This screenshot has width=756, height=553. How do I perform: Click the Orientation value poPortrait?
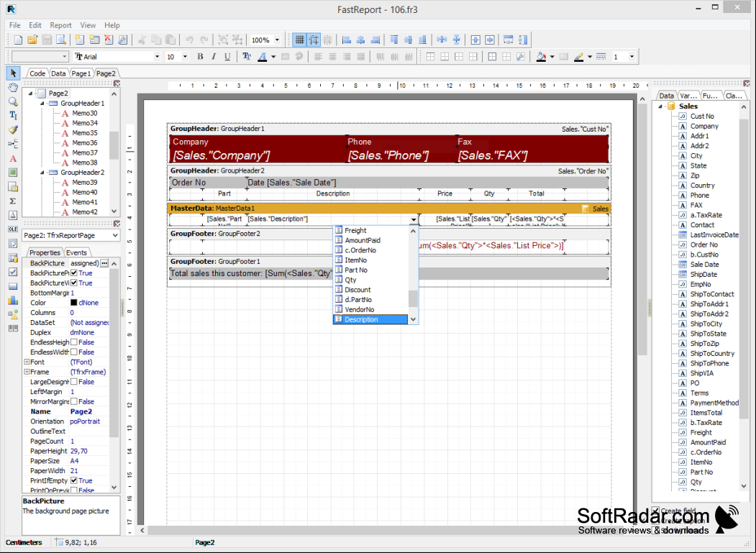point(85,421)
